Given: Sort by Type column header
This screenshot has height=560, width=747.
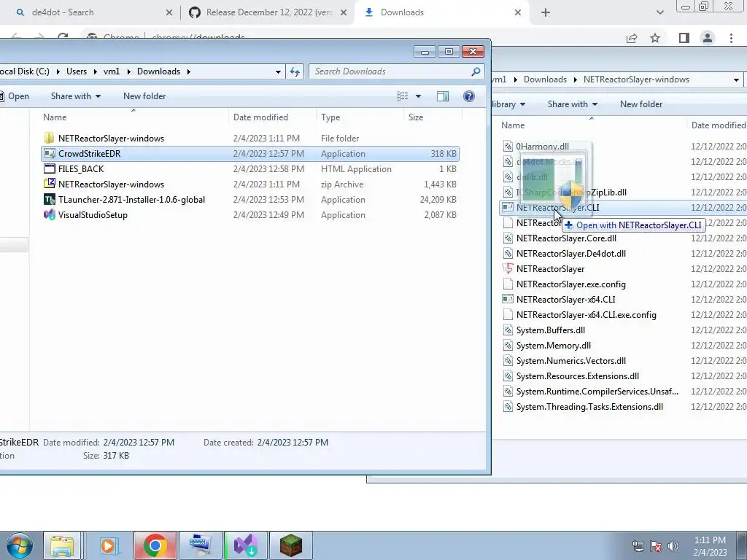Looking at the screenshot, I should pyautogui.click(x=330, y=117).
